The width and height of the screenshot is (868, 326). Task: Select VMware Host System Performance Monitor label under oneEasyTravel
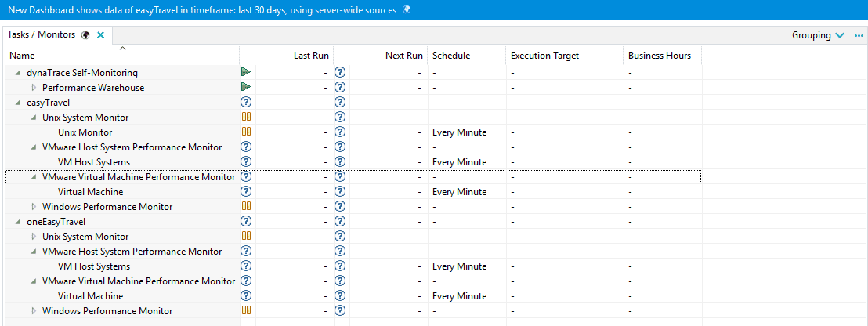132,252
